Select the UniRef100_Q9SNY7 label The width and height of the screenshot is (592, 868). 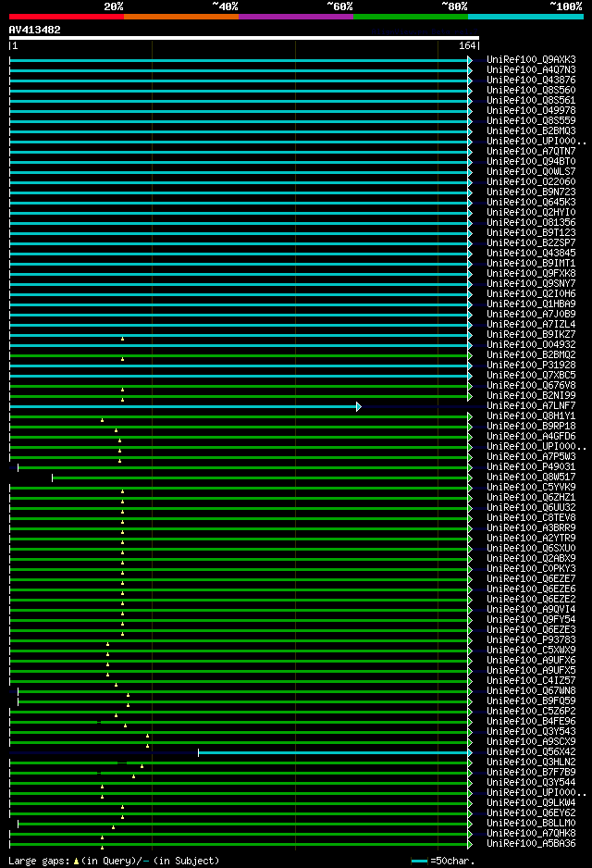pos(531,283)
